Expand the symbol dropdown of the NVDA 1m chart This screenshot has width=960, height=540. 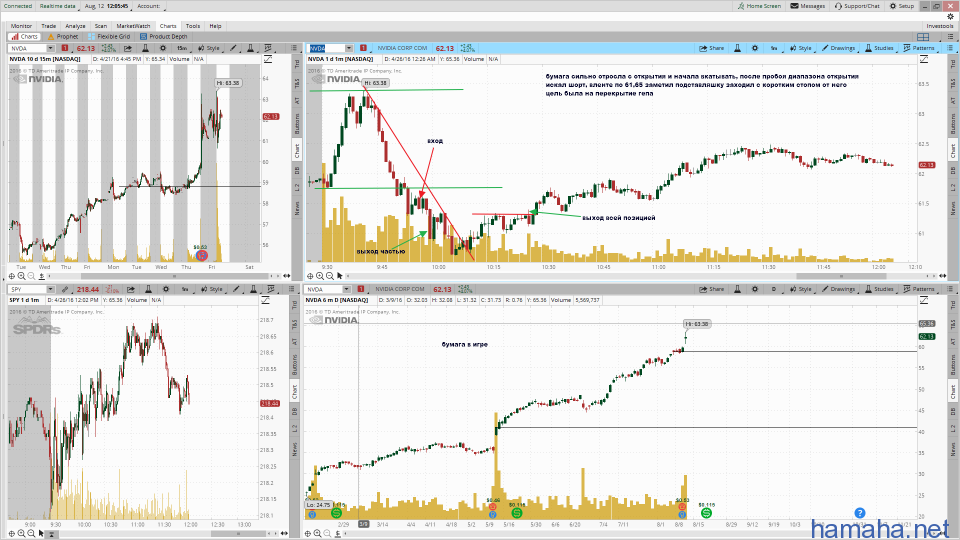pos(349,48)
